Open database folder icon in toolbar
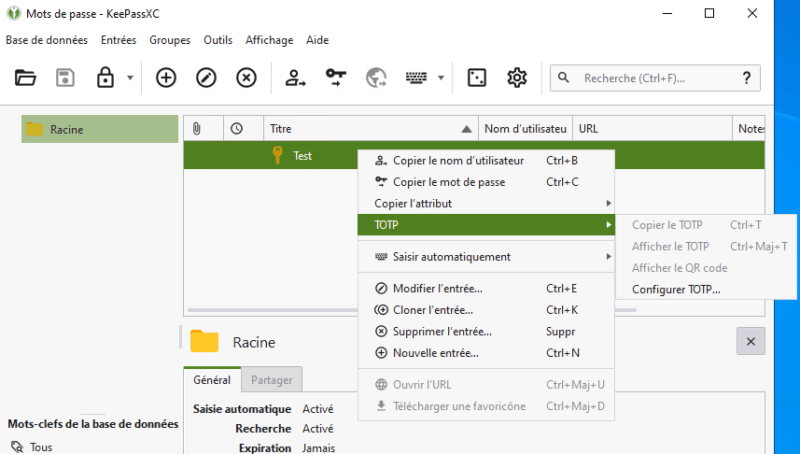Screen dimensions: 800x454 (x=25, y=78)
